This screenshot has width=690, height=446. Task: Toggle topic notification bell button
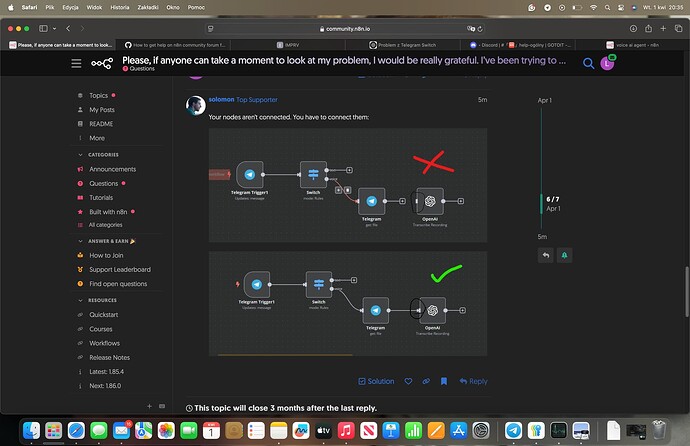pos(564,255)
